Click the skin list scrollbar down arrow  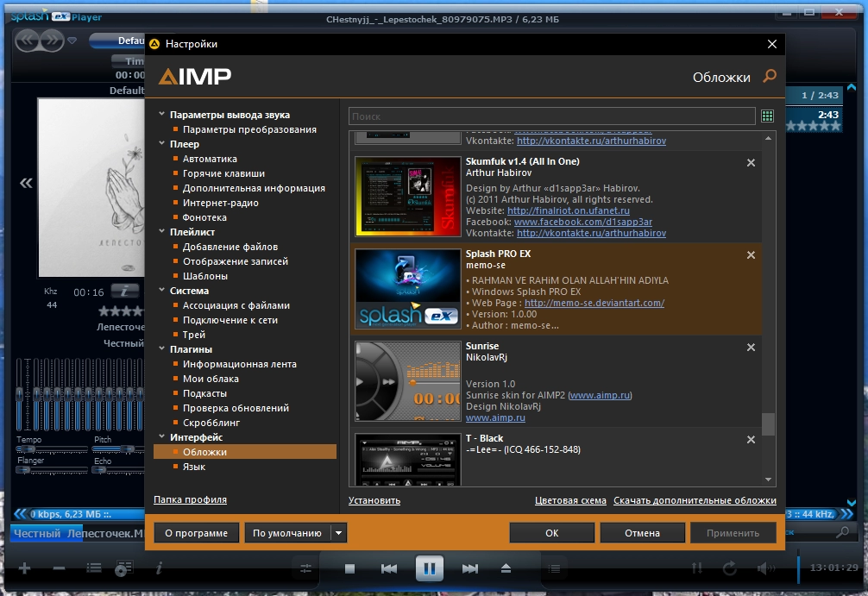(769, 480)
